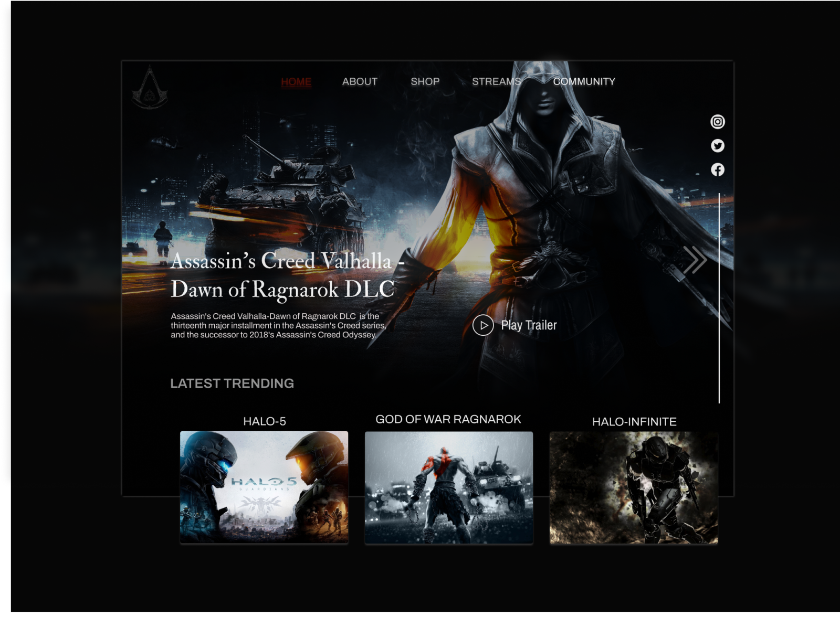Open the STREAMS page
This screenshot has width=840, height=628.
tap(497, 81)
